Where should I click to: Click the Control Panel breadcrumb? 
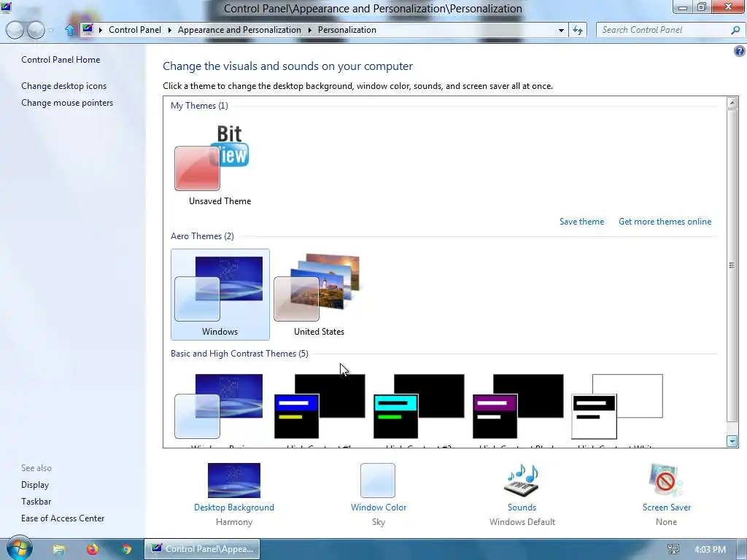135,29
